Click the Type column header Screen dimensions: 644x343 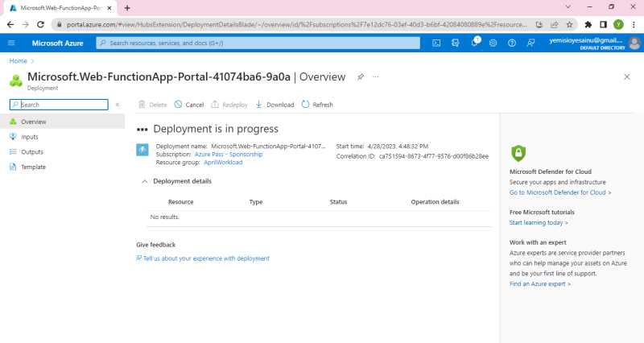(256, 201)
